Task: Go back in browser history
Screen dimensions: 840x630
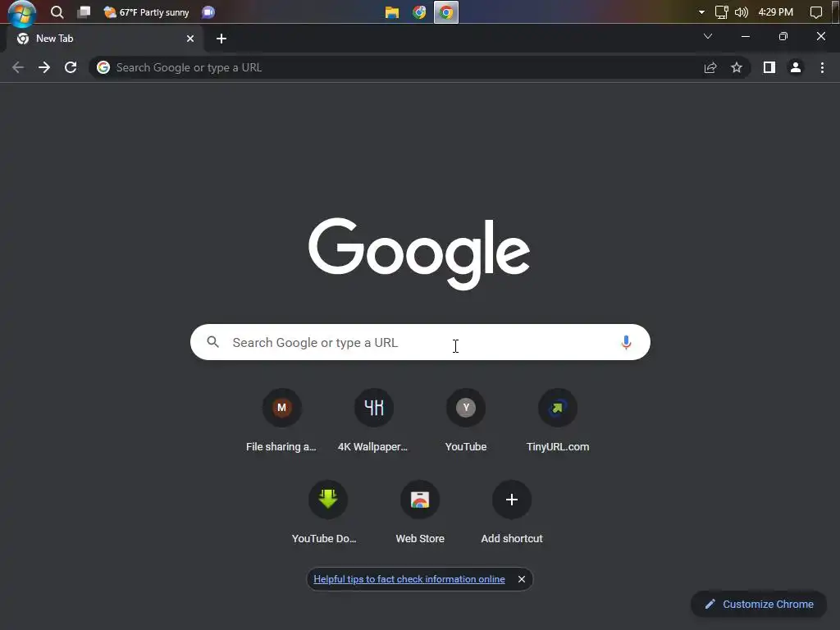Action: pos(18,67)
